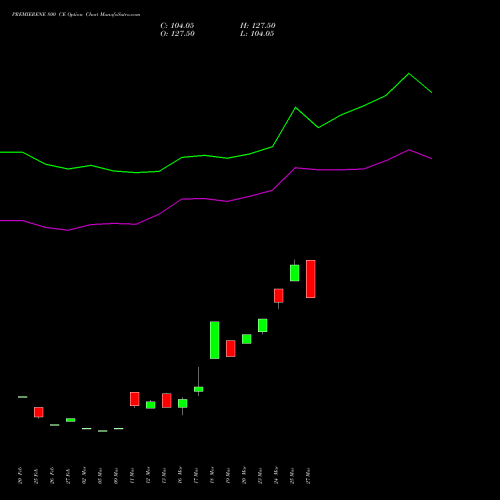
Task: Click the '27 Feb' date axis label
Action: [68, 475]
